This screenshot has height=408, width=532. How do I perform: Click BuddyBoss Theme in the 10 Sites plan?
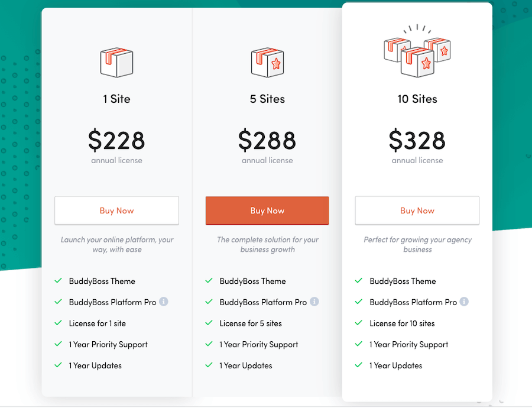403,281
